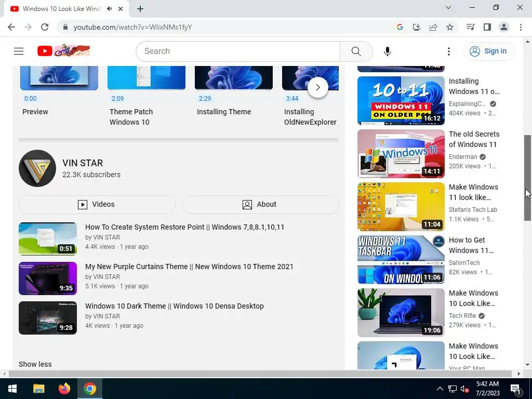Open a new tab with plus icon
532x399 pixels.
click(x=140, y=9)
